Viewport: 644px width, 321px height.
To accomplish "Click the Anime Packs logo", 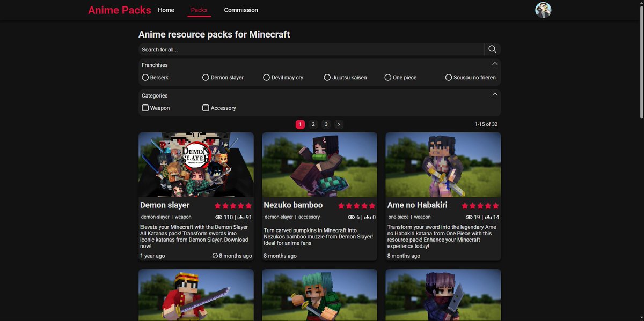I will pos(120,10).
